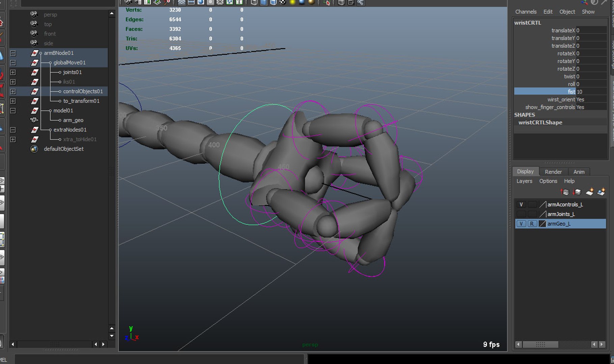
Task: Collapse the globalMove01 node
Action: click(13, 63)
